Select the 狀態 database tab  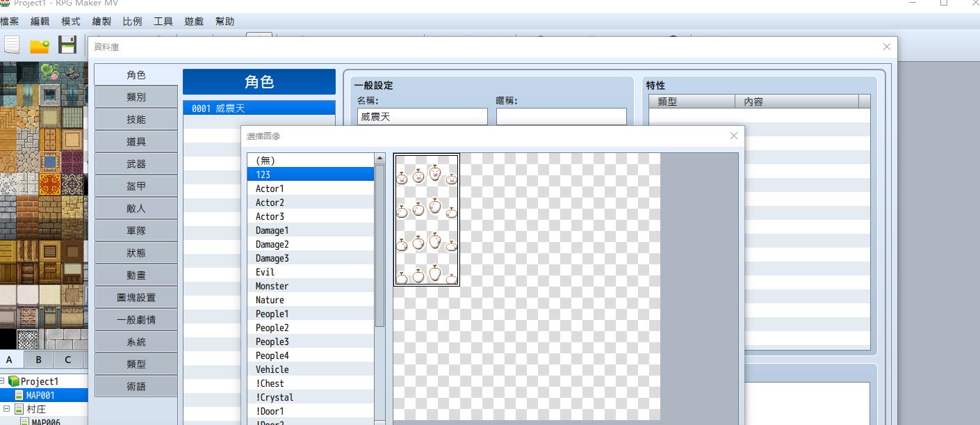pos(136,252)
